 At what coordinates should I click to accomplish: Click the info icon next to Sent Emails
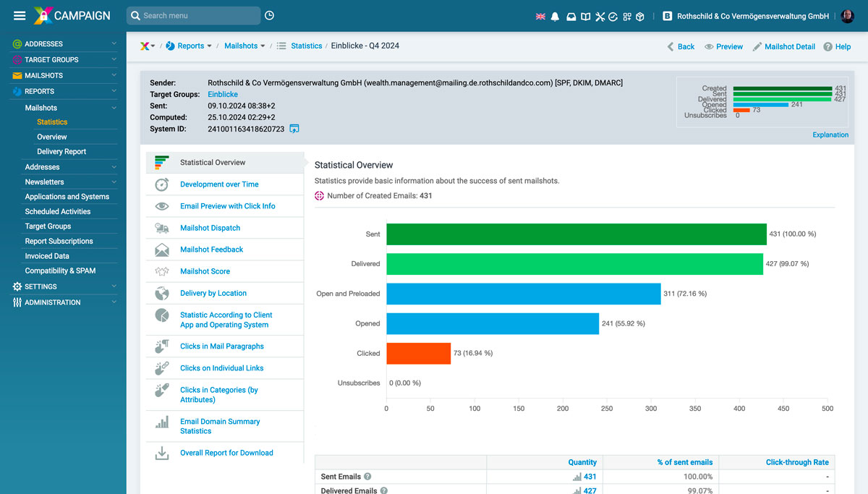pyautogui.click(x=367, y=477)
